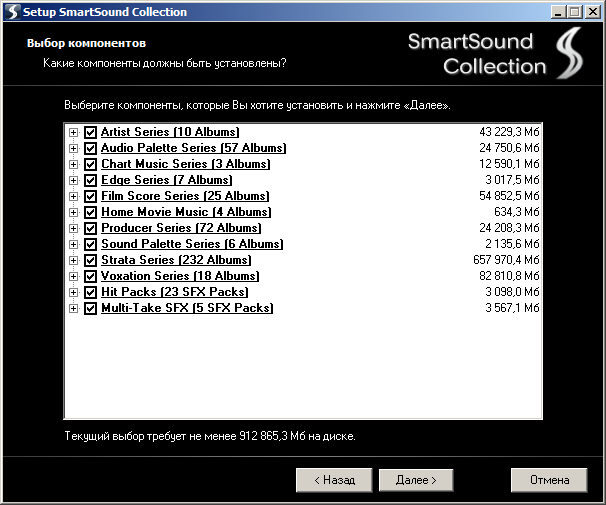Click the Назад back button
Image resolution: width=606 pixels, height=505 pixels.
(x=334, y=480)
